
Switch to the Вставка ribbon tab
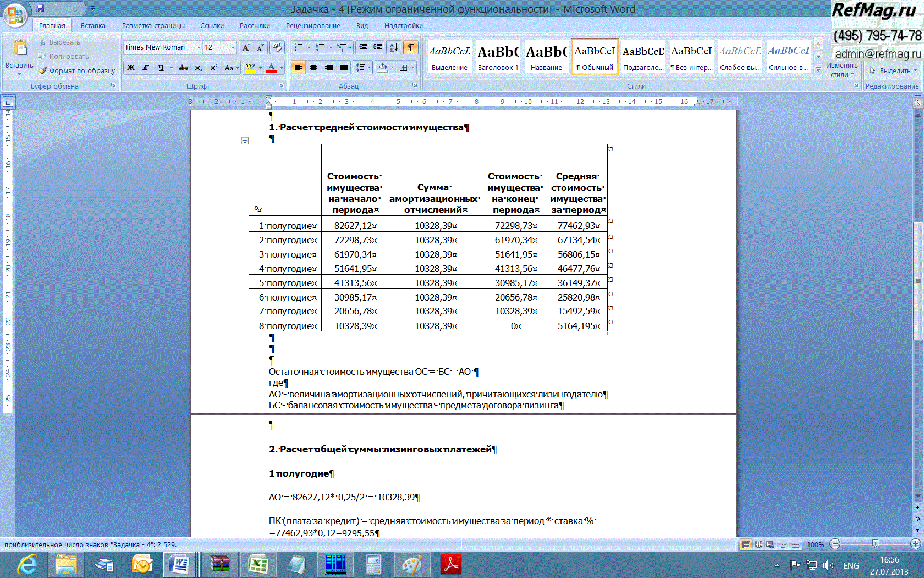93,25
